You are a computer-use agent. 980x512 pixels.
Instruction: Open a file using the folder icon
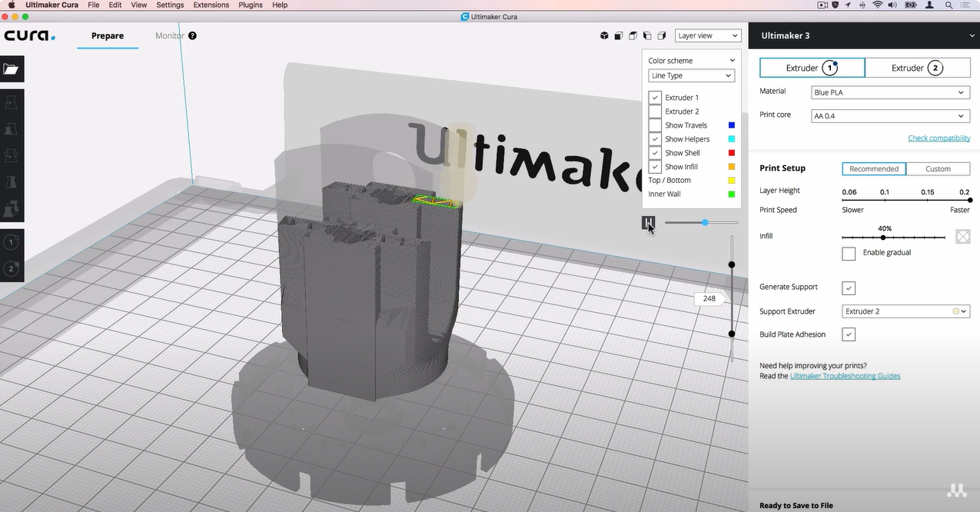pos(12,69)
